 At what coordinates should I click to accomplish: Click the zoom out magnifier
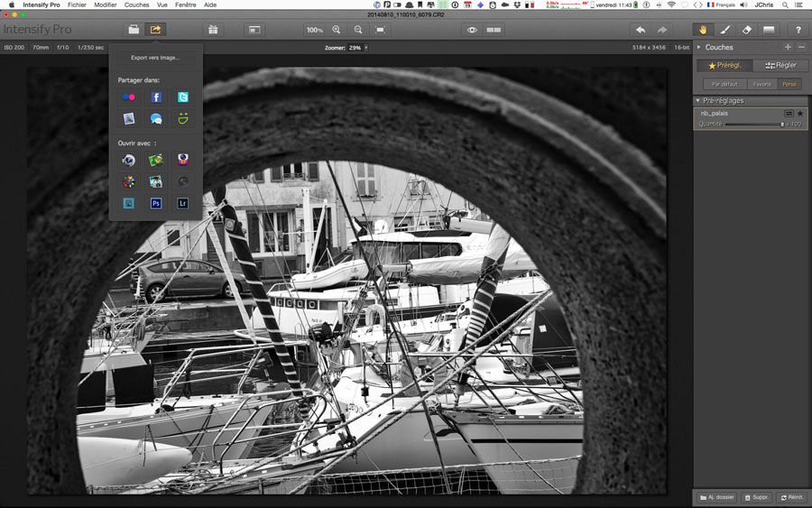pos(358,30)
